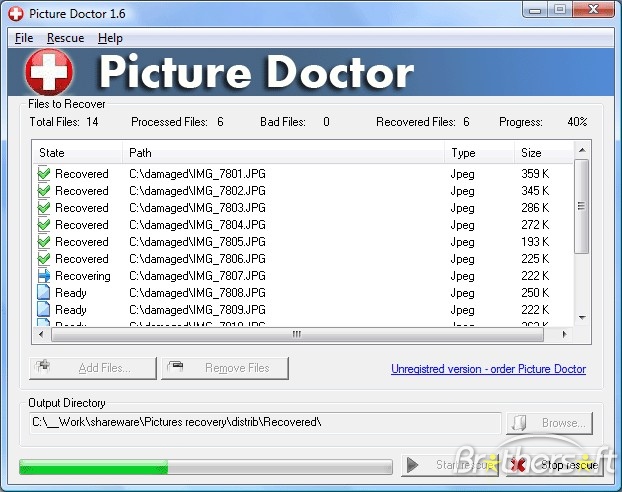Click the green check icon for IMG_7806.JPG

tap(44, 259)
